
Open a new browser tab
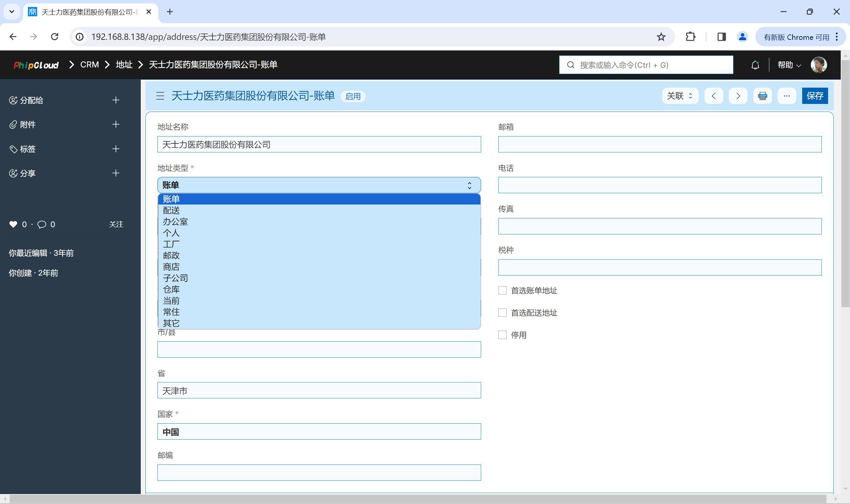[170, 12]
